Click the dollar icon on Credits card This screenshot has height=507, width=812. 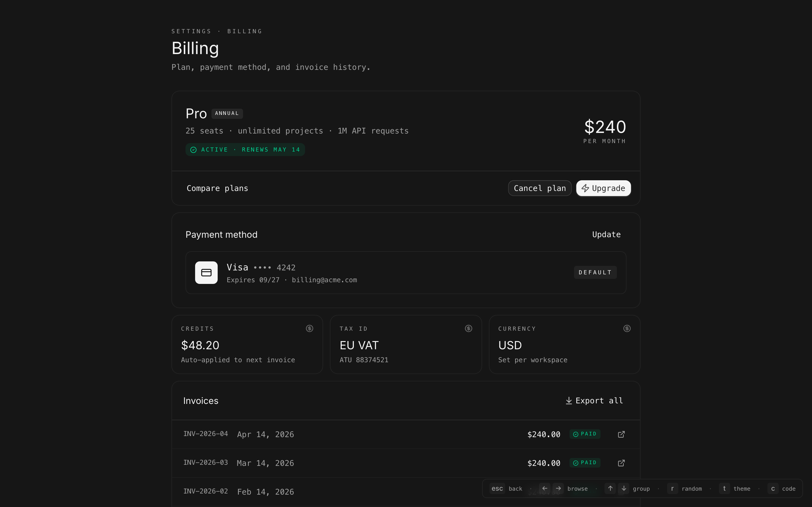[x=309, y=329]
